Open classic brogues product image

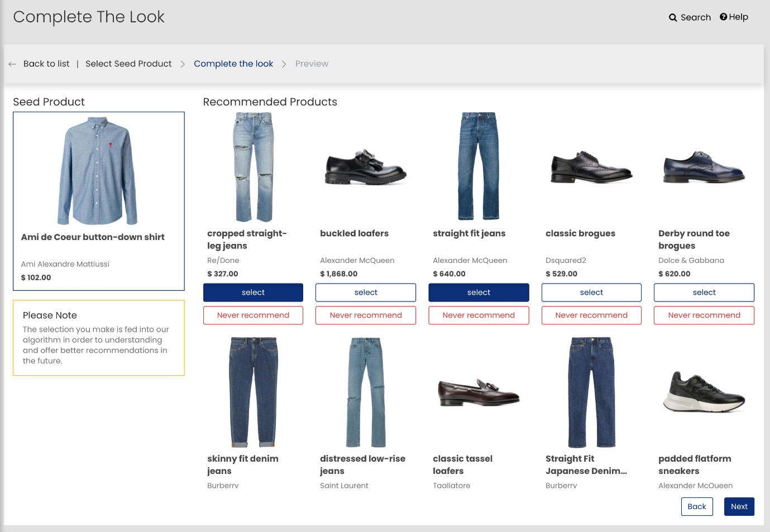tap(591, 167)
